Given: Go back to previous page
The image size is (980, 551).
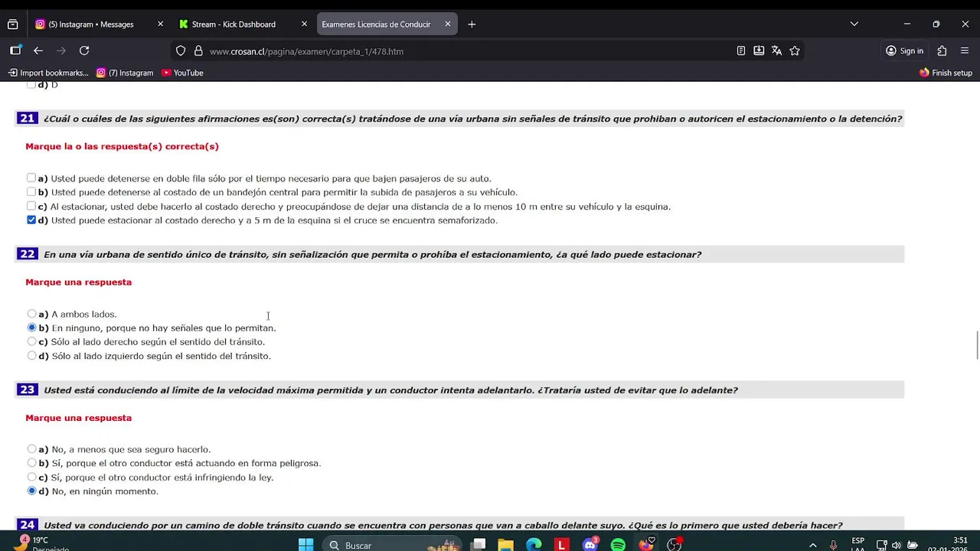Looking at the screenshot, I should tap(38, 51).
